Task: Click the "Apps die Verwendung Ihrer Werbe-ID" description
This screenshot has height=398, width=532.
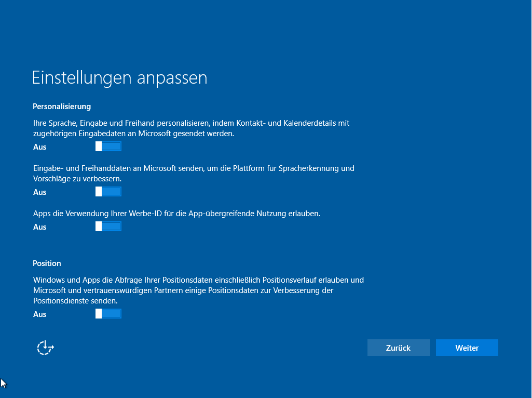Action: click(176, 214)
